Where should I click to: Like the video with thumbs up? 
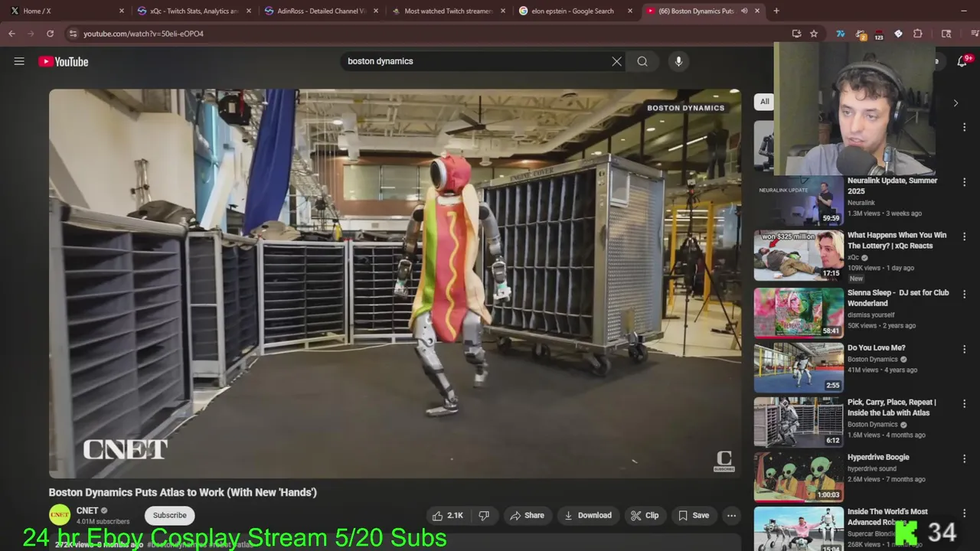[x=448, y=516]
